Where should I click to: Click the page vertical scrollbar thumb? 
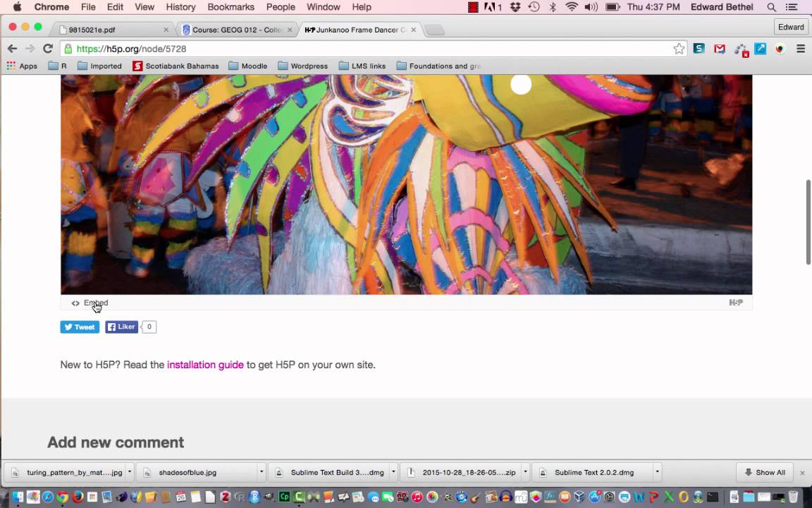[x=808, y=222]
